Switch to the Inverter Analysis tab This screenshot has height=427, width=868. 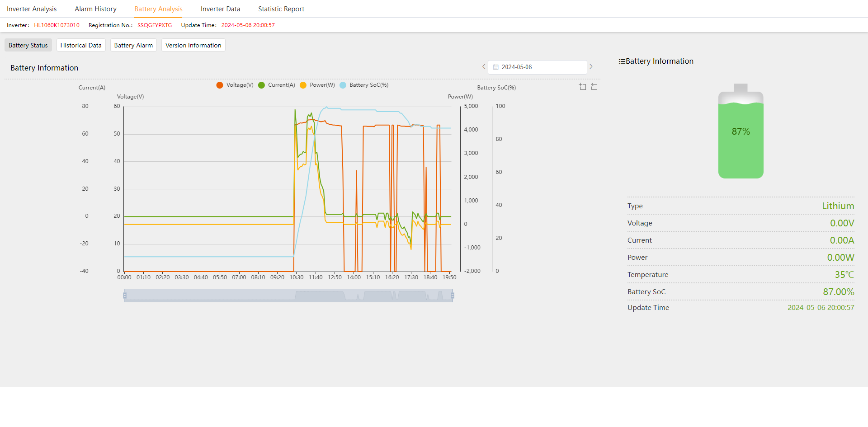tap(32, 9)
